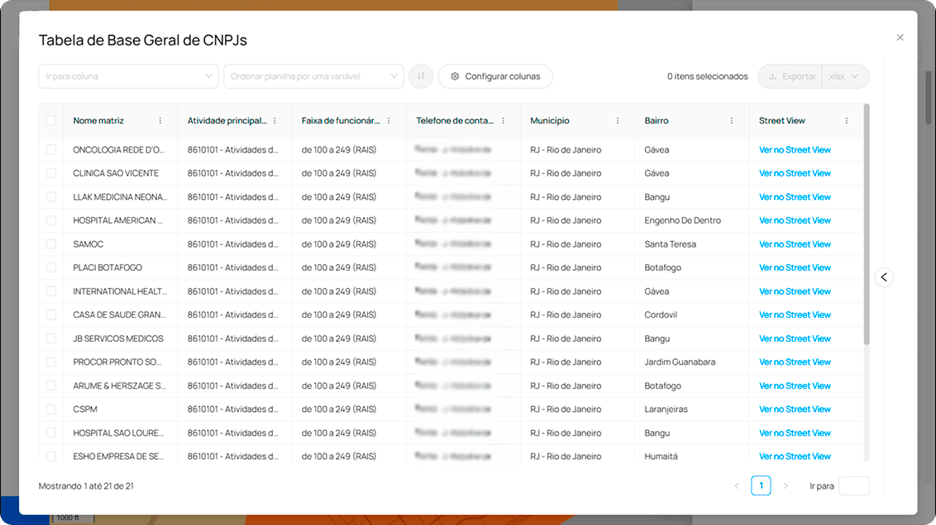Open Street View column options menu icon
The width and height of the screenshot is (936, 525).
coord(846,121)
